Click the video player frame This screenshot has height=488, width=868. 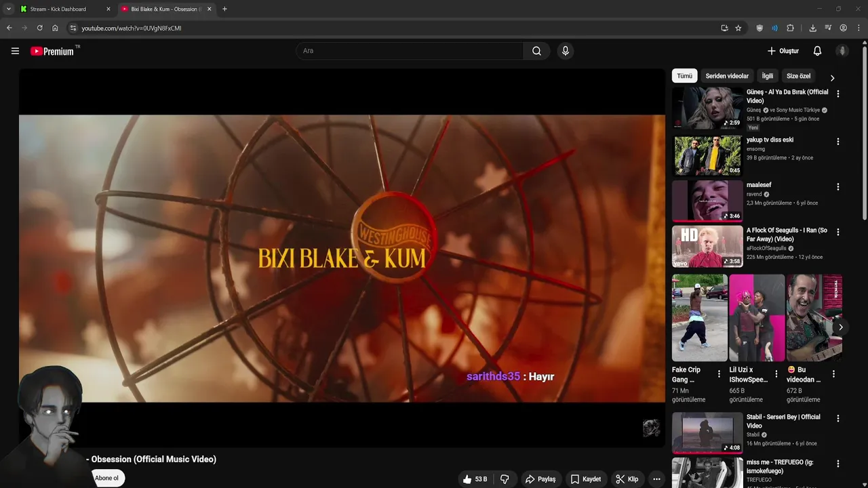[342, 258]
